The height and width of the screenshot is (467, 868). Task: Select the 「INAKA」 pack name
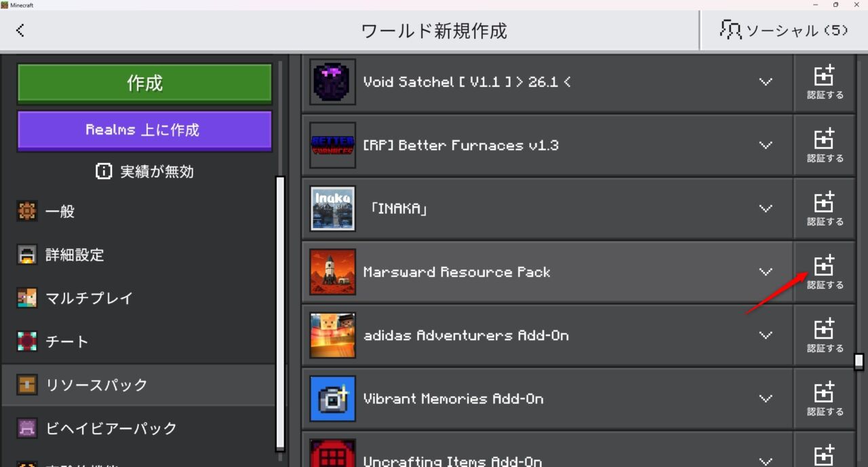(x=399, y=209)
